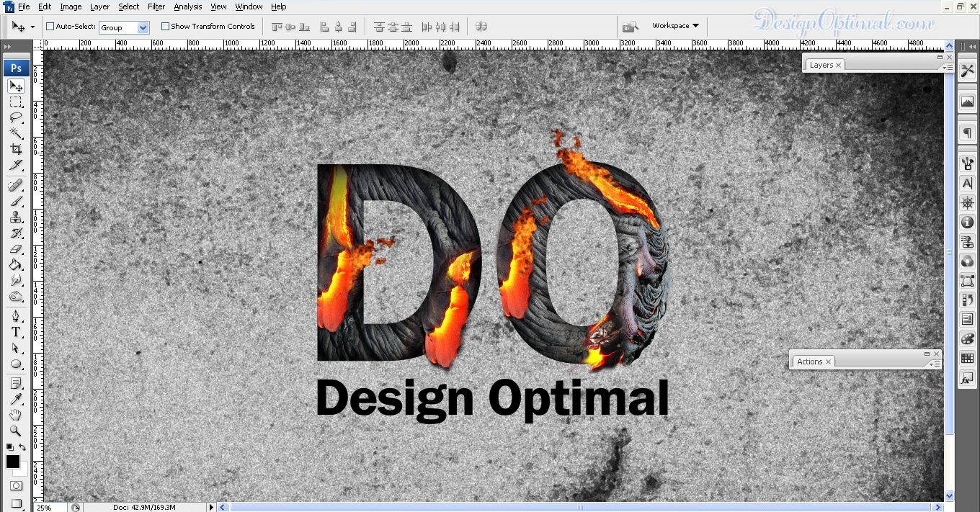Open the Filter menu
The height and width of the screenshot is (512, 980).
click(156, 6)
